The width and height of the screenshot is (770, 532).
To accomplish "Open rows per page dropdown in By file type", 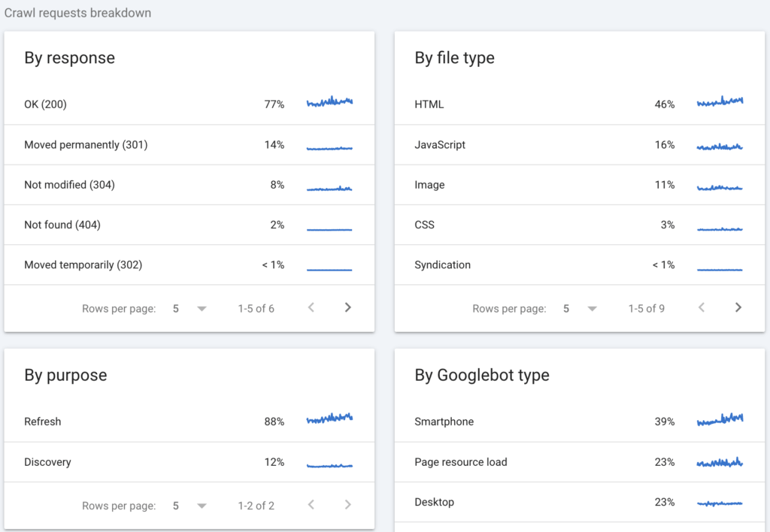I will (x=579, y=308).
